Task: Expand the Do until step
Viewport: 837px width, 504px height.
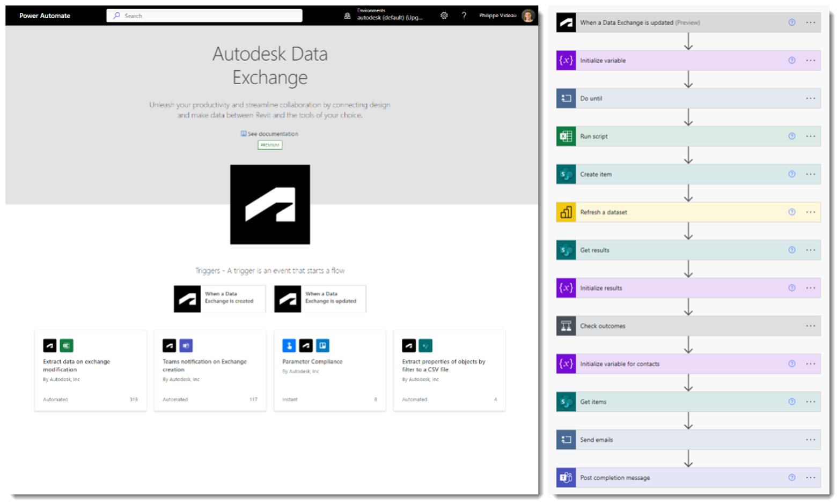Action: coord(688,99)
